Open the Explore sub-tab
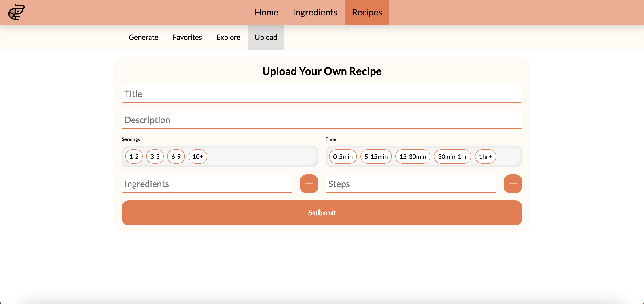This screenshot has height=304, width=644. [228, 37]
